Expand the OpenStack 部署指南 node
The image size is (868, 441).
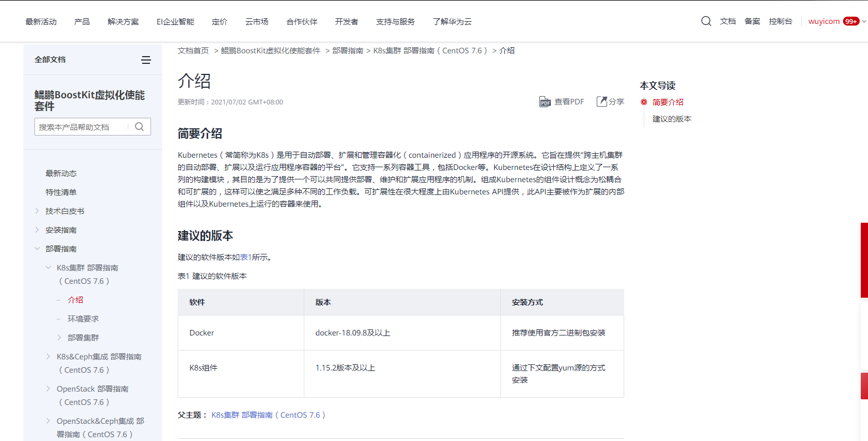click(x=48, y=389)
